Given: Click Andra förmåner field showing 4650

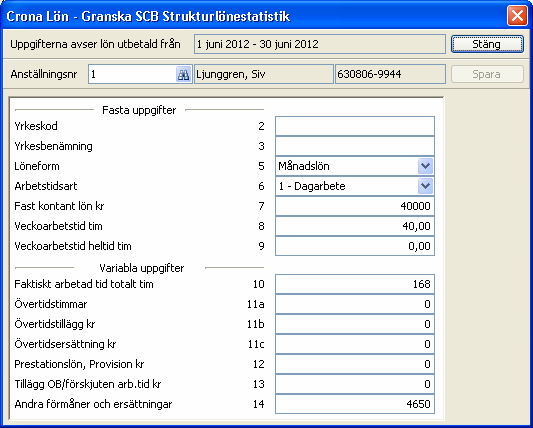Looking at the screenshot, I should [355, 404].
